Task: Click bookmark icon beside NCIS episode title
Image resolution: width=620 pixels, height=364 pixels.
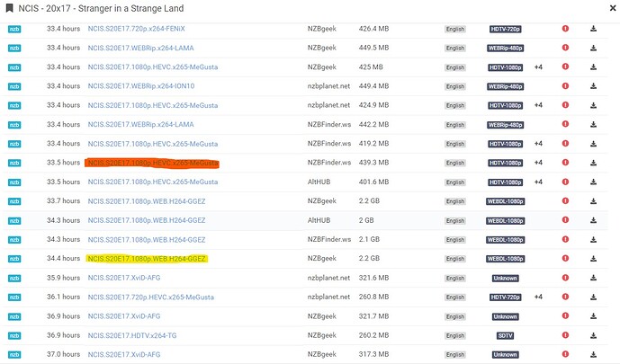Action: [9, 8]
